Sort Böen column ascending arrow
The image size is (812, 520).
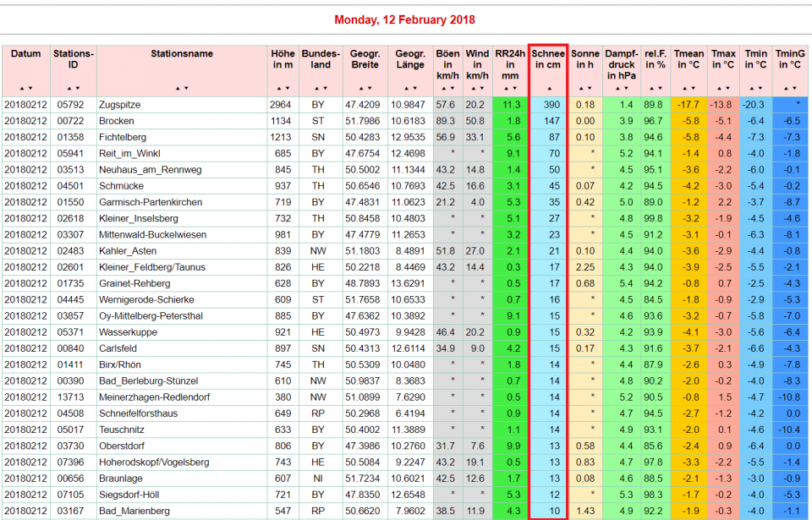(x=442, y=88)
